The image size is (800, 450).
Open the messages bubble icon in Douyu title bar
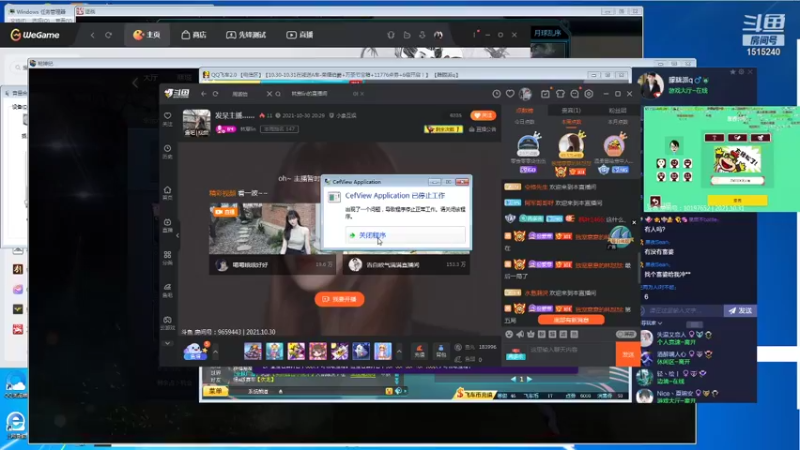pyautogui.click(x=574, y=94)
